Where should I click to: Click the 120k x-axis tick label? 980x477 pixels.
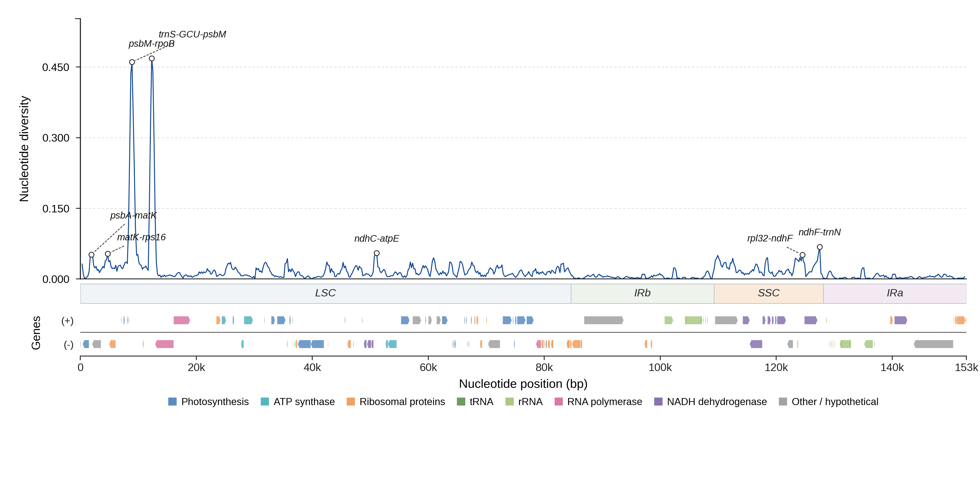(x=776, y=368)
